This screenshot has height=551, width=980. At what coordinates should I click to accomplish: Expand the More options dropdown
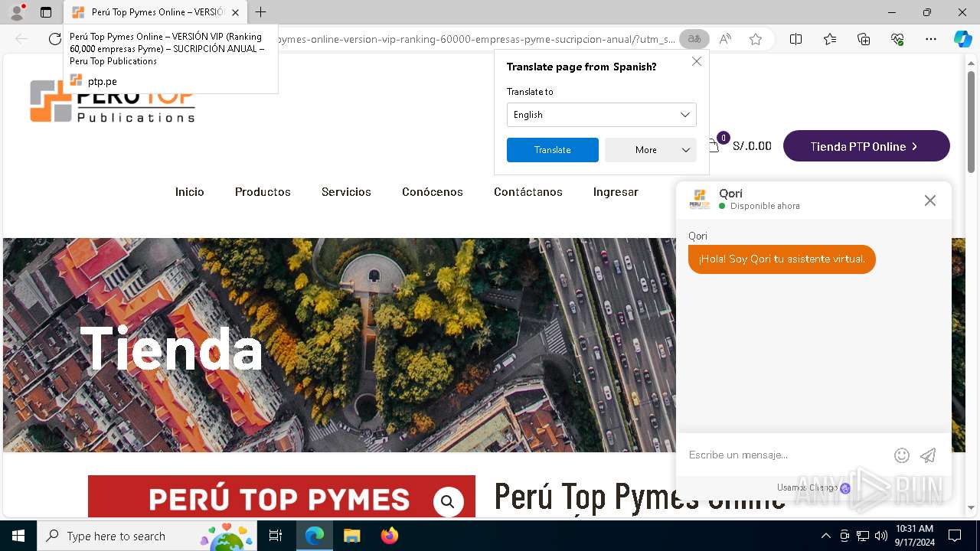[650, 150]
